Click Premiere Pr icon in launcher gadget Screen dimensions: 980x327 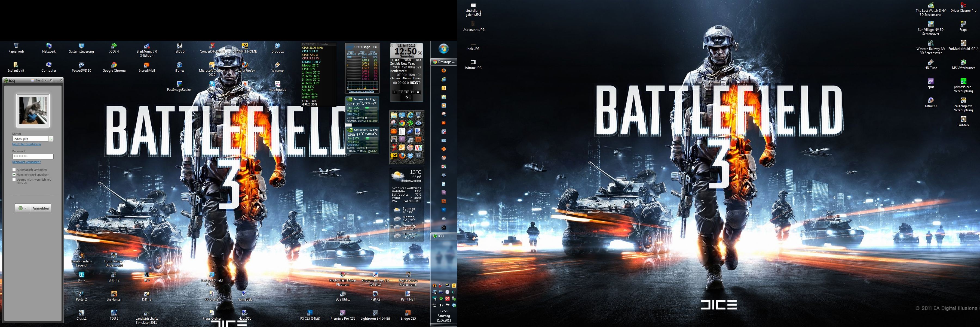tap(402, 139)
